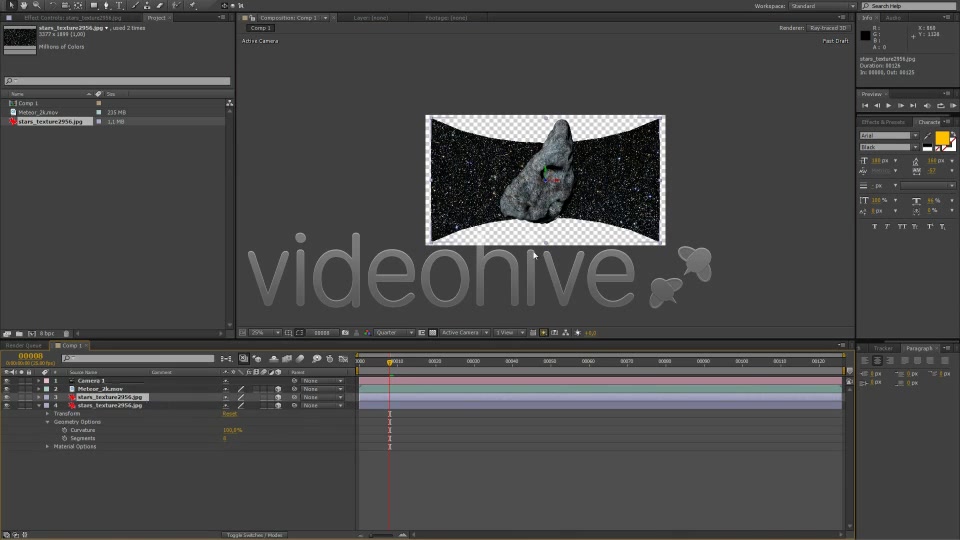960x540 pixels.
Task: Click the current time indicator marker
Action: click(x=389, y=362)
